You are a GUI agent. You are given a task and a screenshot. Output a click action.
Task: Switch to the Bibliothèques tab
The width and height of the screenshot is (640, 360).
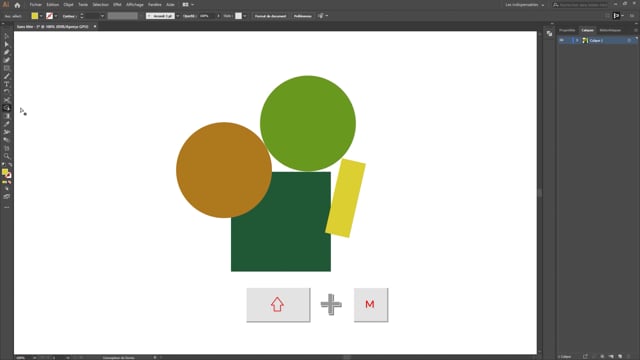click(x=610, y=30)
